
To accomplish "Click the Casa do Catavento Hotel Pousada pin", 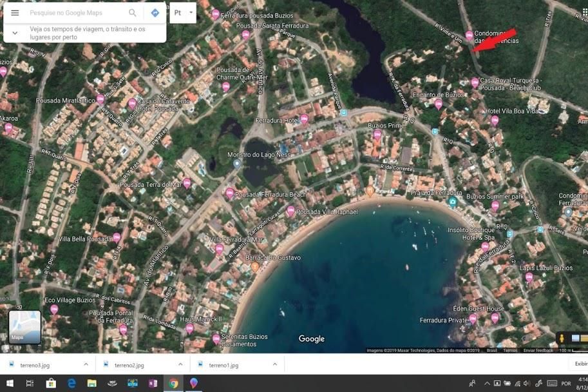I will coord(131,104).
